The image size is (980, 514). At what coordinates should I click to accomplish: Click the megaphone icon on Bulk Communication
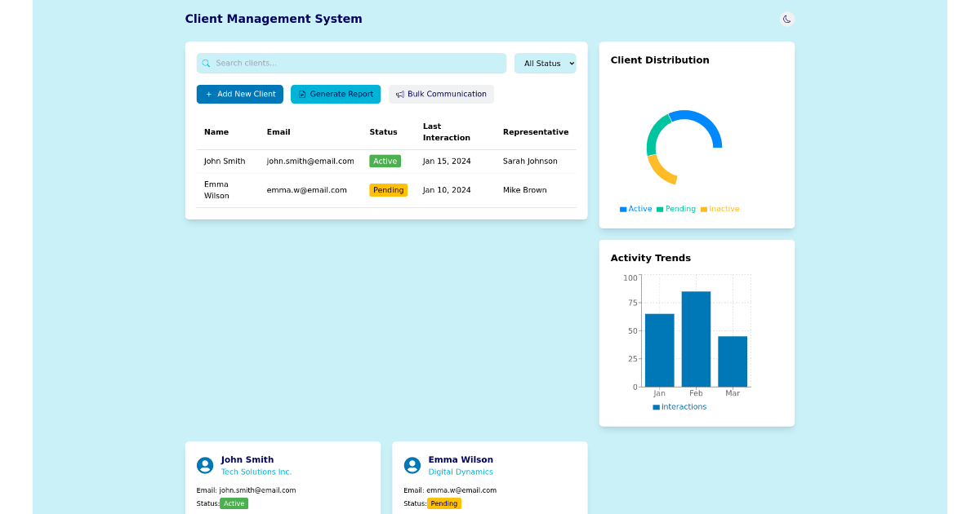(399, 94)
